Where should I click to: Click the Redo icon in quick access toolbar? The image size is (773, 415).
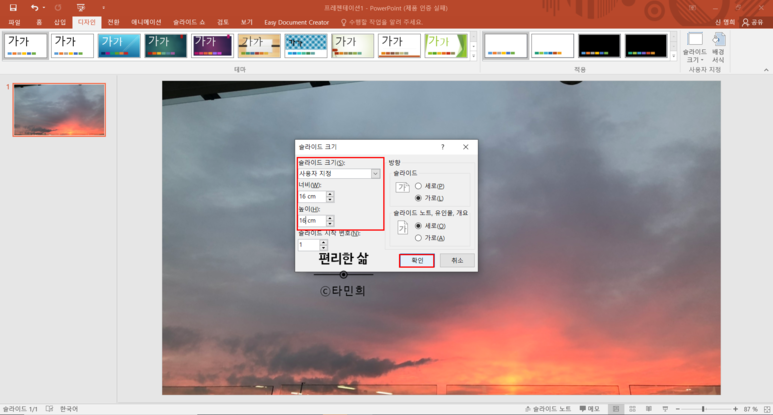[58, 7]
